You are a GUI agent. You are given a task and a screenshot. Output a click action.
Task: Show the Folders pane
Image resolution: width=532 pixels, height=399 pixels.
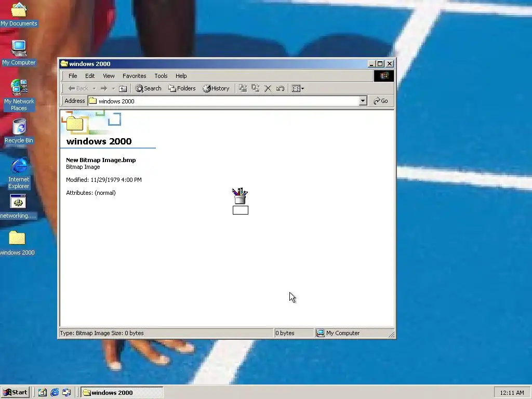tap(182, 88)
